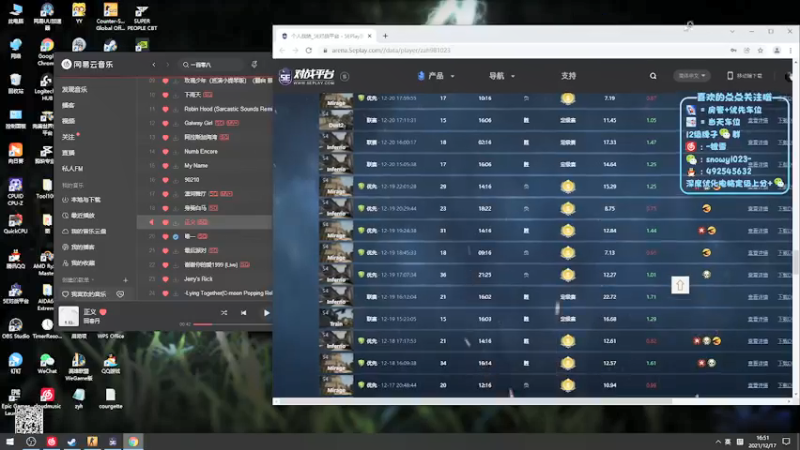The height and width of the screenshot is (450, 800).
Task: Unlike song My Name heart
Action: [165, 166]
